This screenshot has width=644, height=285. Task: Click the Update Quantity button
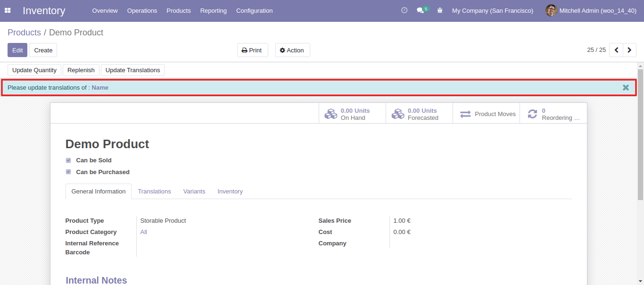coord(34,70)
